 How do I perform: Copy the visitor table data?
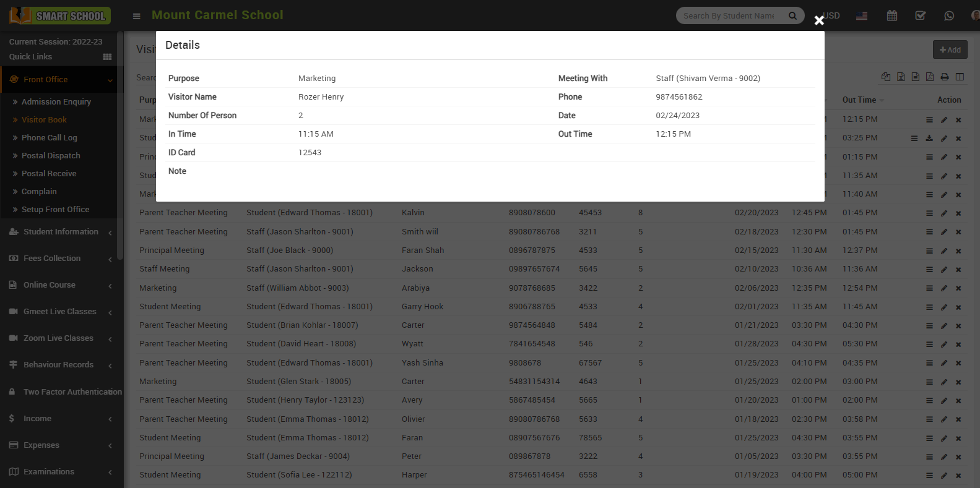[886, 77]
